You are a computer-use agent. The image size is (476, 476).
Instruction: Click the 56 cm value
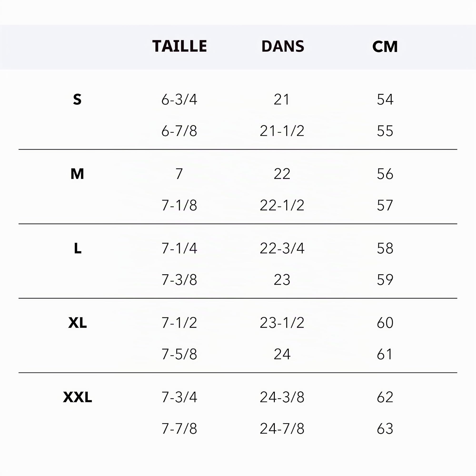pyautogui.click(x=385, y=174)
